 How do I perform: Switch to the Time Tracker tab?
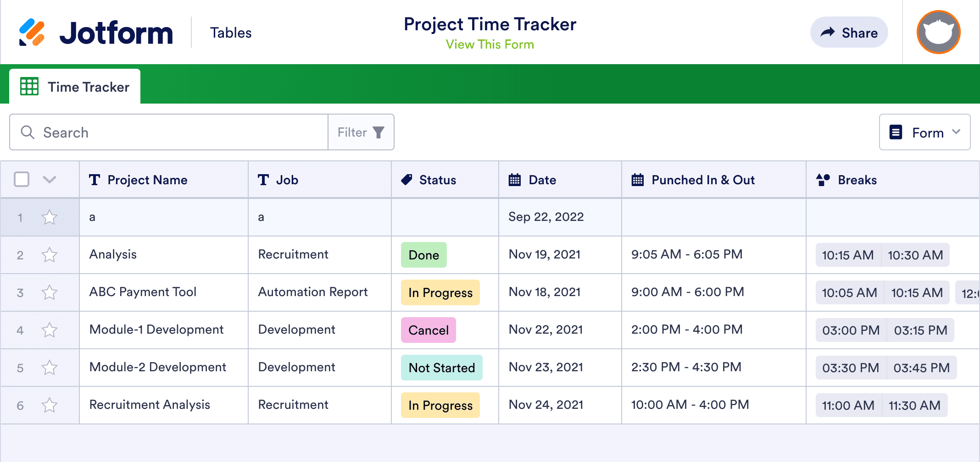tap(88, 87)
